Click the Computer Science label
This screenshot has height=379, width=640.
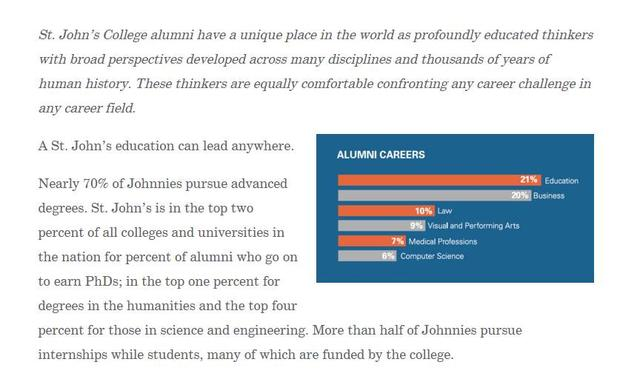pyautogui.click(x=432, y=256)
